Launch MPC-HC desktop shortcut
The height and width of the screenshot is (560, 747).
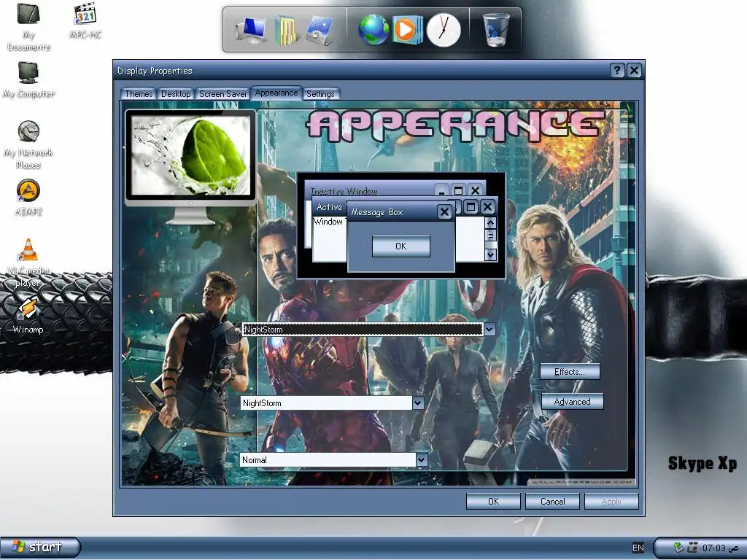(x=85, y=21)
